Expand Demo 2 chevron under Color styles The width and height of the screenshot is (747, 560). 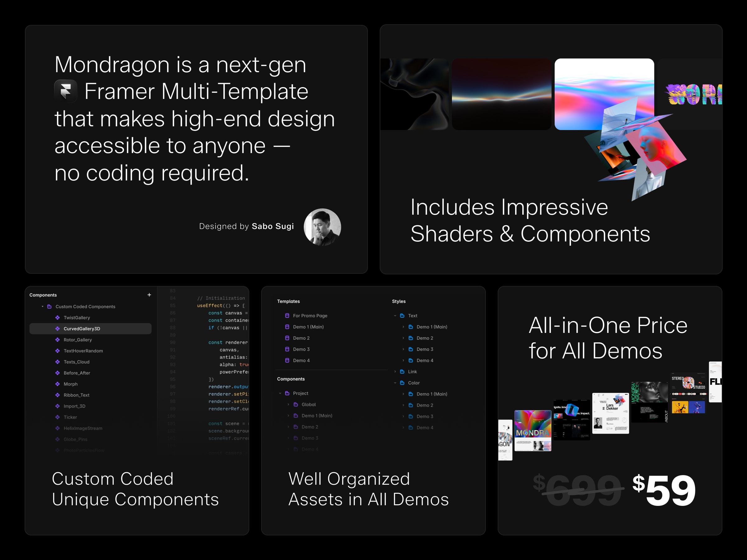click(403, 405)
